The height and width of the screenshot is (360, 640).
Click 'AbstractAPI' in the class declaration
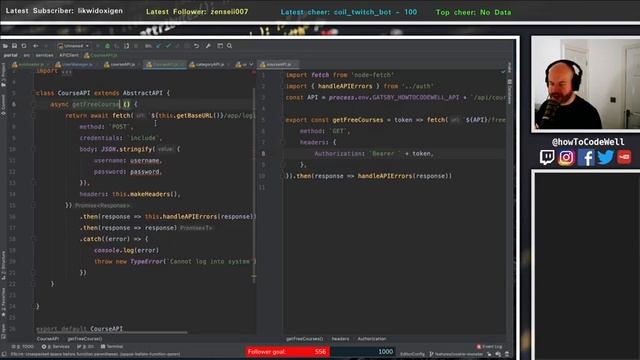click(142, 93)
